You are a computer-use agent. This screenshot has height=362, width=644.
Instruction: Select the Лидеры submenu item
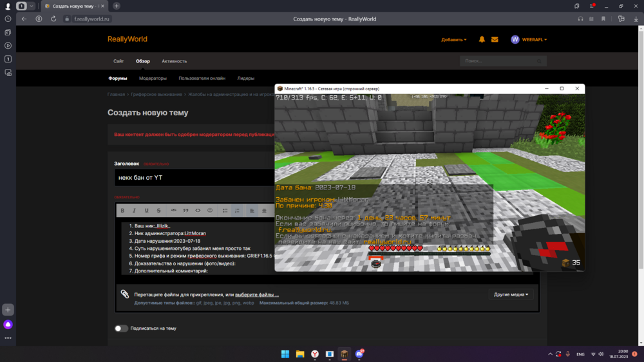click(x=245, y=79)
